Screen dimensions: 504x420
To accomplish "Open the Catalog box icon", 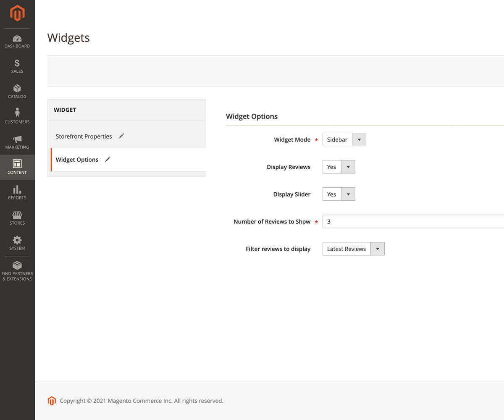I will tap(17, 89).
